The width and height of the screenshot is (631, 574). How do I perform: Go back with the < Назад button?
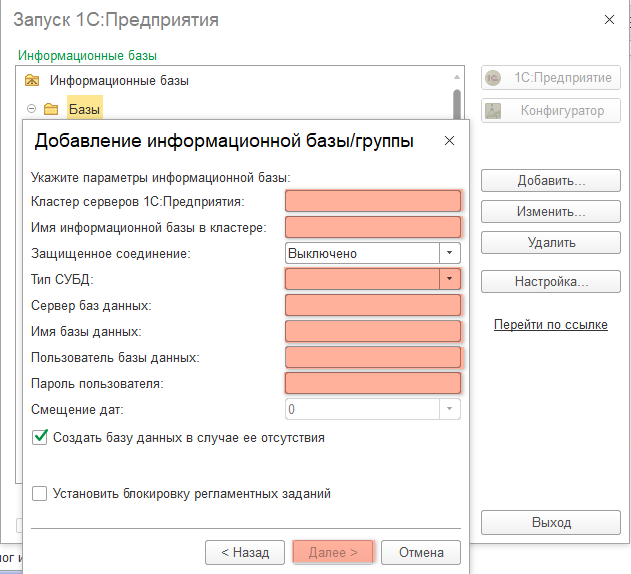pos(245,552)
